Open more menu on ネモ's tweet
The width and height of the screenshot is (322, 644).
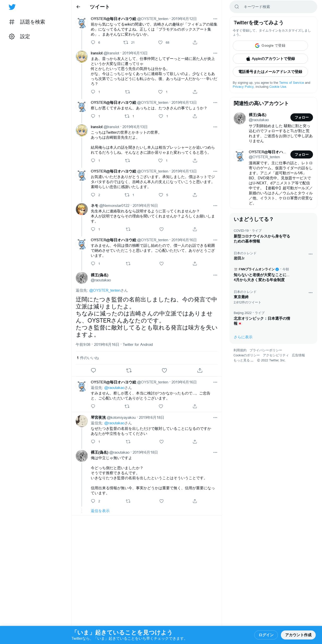click(215, 206)
